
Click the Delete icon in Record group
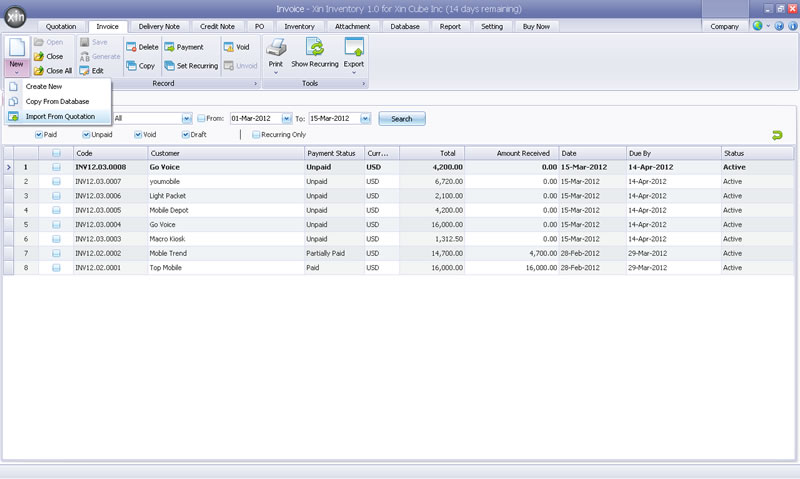pos(131,47)
